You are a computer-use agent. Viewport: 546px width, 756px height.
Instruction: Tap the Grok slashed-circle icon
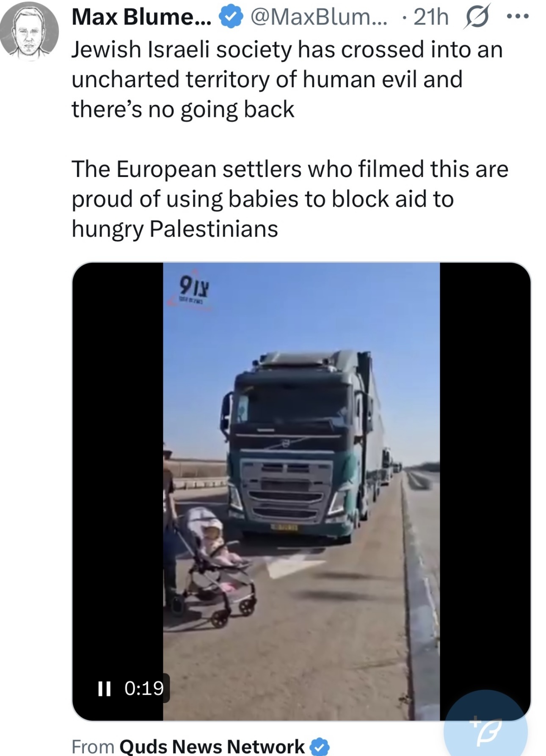(477, 18)
